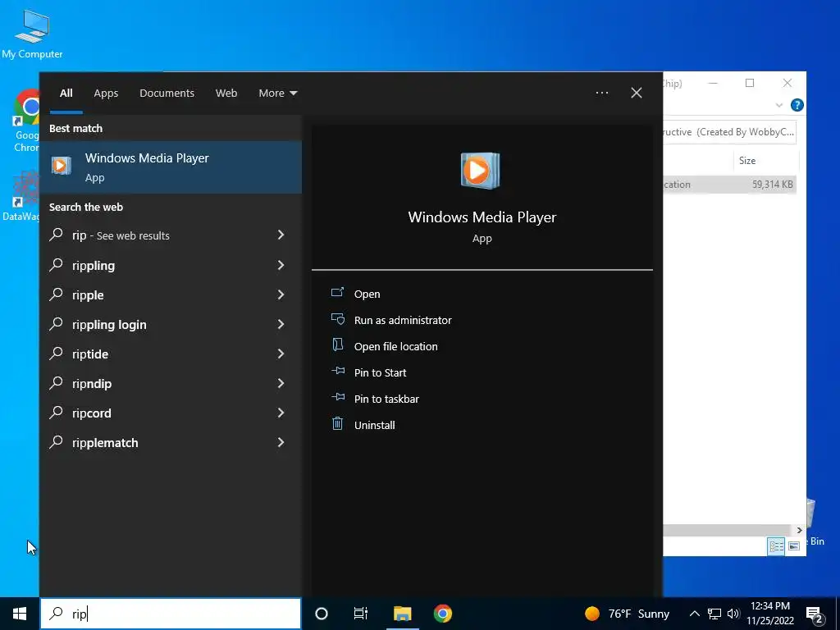Select My Computer desktop icon
This screenshot has height=630, width=840.
click(32, 33)
